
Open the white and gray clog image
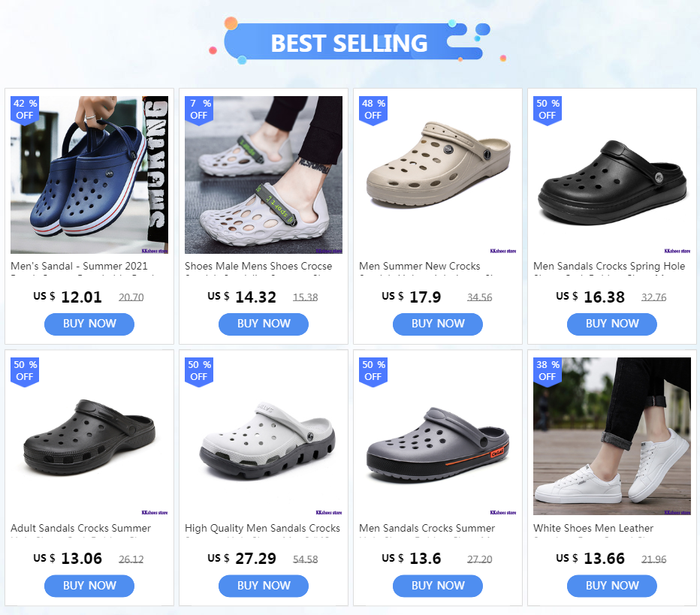pyautogui.click(x=264, y=436)
